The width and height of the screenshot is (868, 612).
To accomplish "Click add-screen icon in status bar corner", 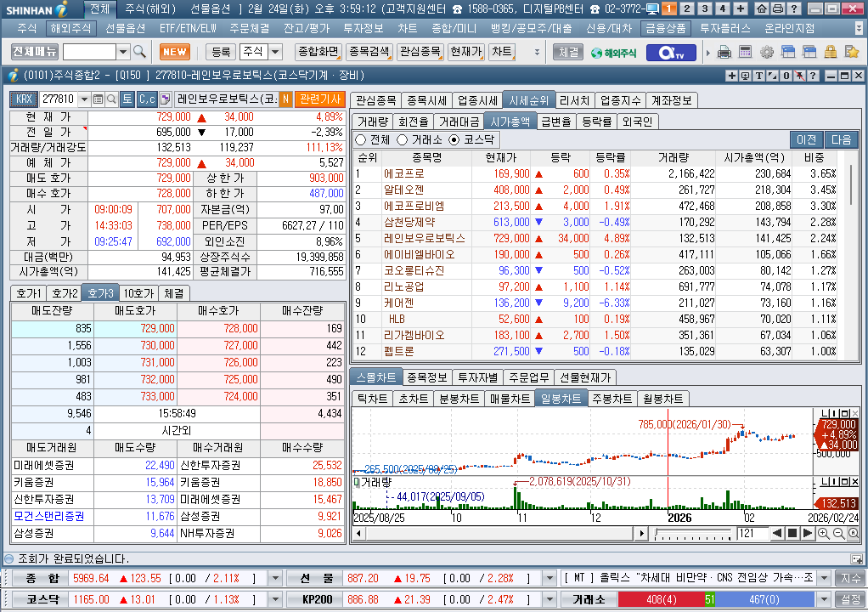I will pyautogui.click(x=856, y=558).
